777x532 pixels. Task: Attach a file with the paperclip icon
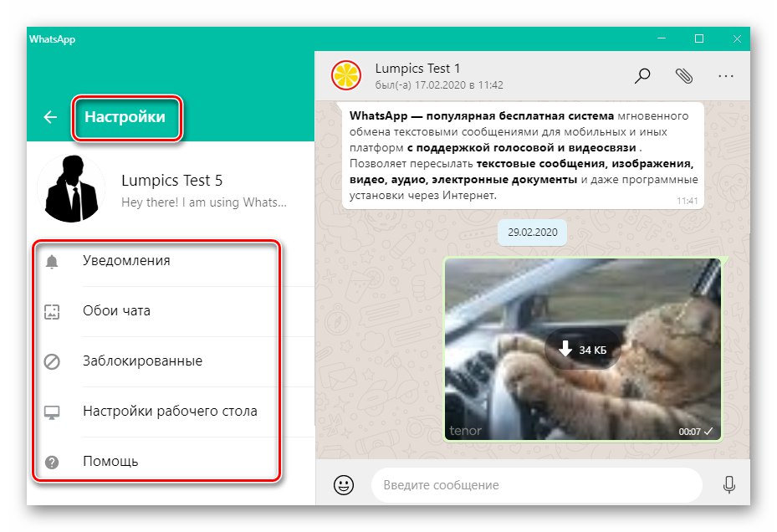[x=684, y=75]
